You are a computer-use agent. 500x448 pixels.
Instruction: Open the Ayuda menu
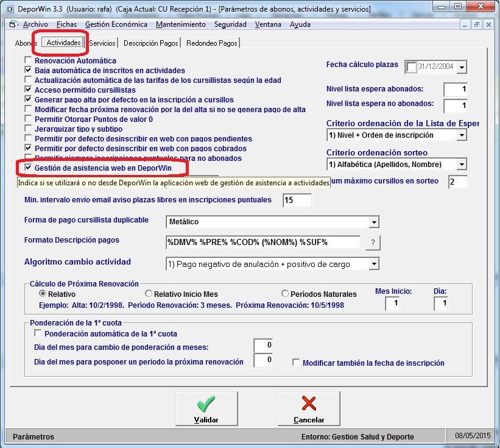point(300,24)
